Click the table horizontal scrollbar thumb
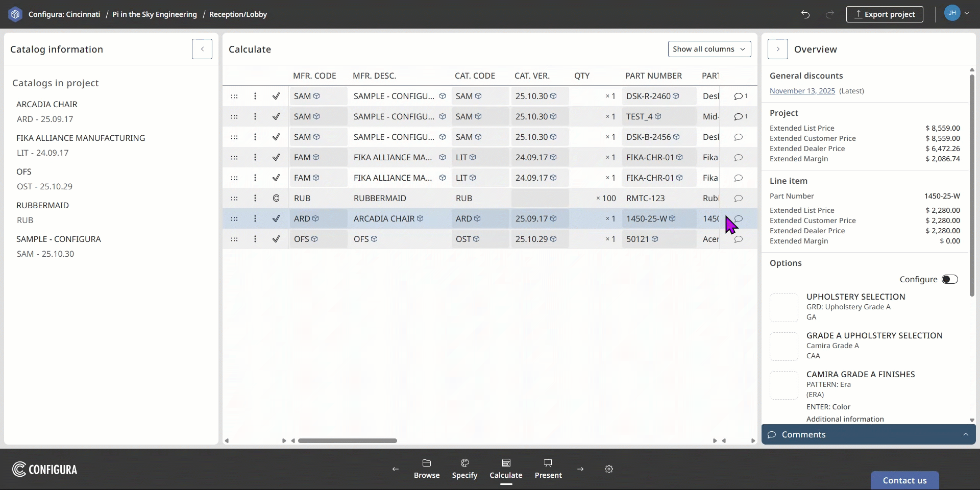 coord(348,440)
